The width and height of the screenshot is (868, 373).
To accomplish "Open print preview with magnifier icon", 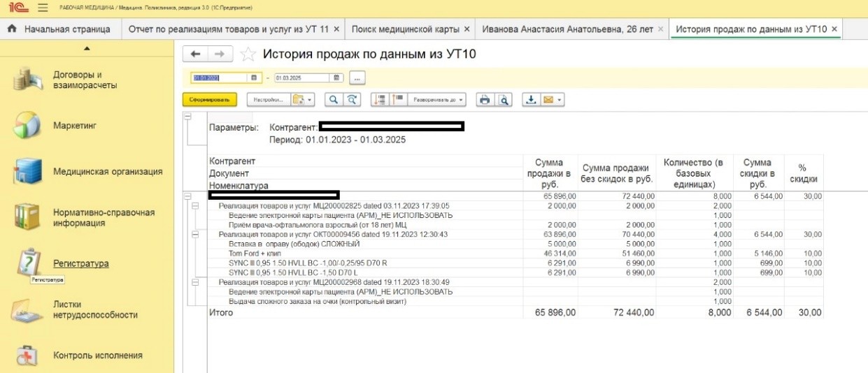I will click(503, 100).
